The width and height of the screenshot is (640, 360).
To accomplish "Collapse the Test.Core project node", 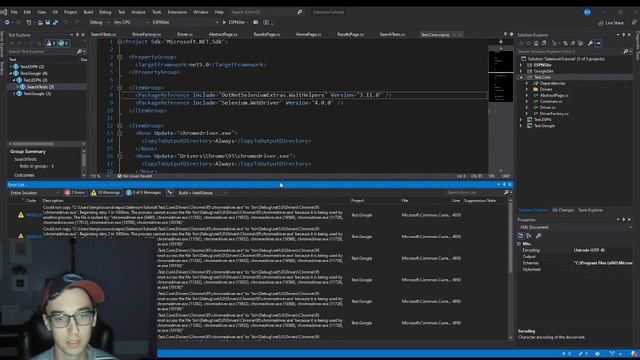I will (x=521, y=77).
